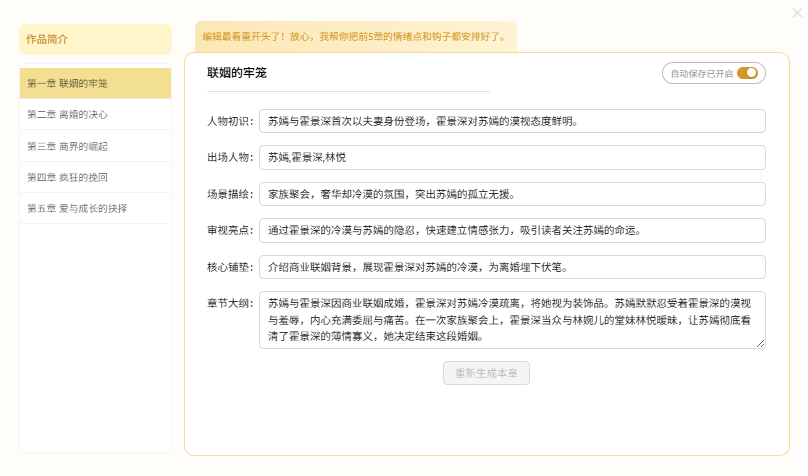This screenshot has width=808, height=476.
Task: Click the chapter title field 联姻的牢笼
Action: point(348,73)
